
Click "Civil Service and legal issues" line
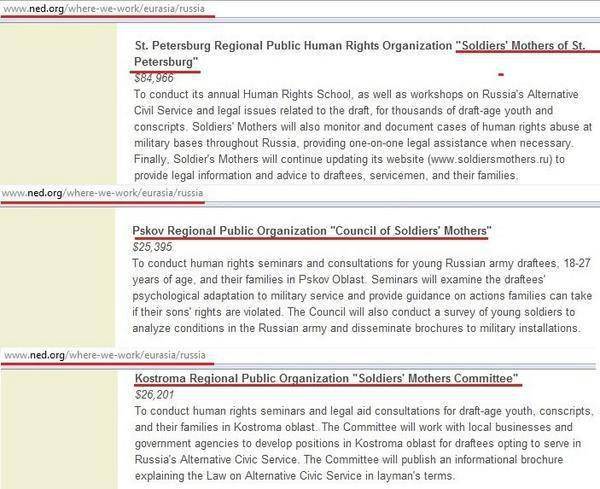click(x=343, y=111)
